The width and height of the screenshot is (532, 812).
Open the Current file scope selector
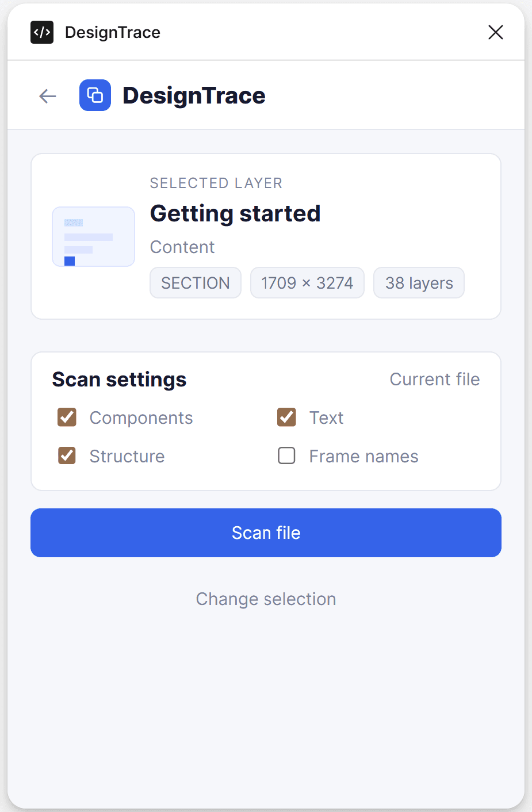click(435, 380)
